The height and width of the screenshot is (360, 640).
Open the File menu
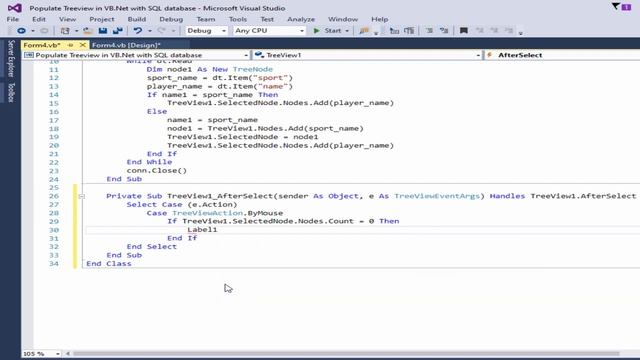click(x=13, y=19)
